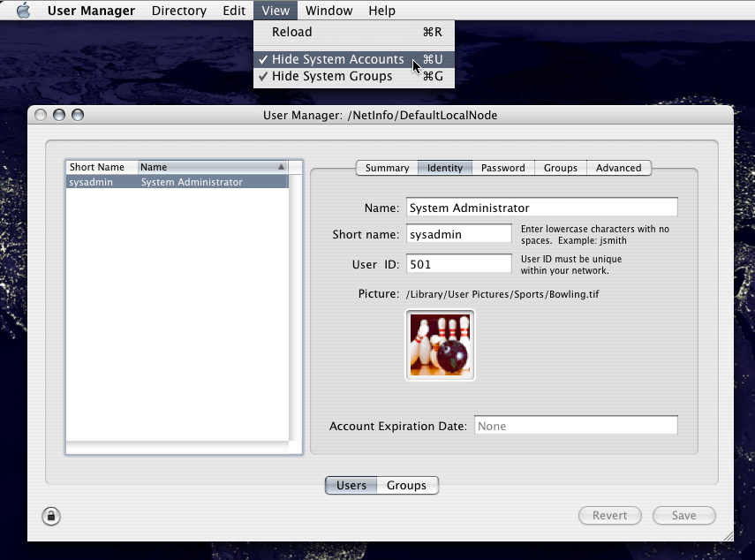This screenshot has height=560, width=755.
Task: Click the minimize window button
Action: point(59,115)
